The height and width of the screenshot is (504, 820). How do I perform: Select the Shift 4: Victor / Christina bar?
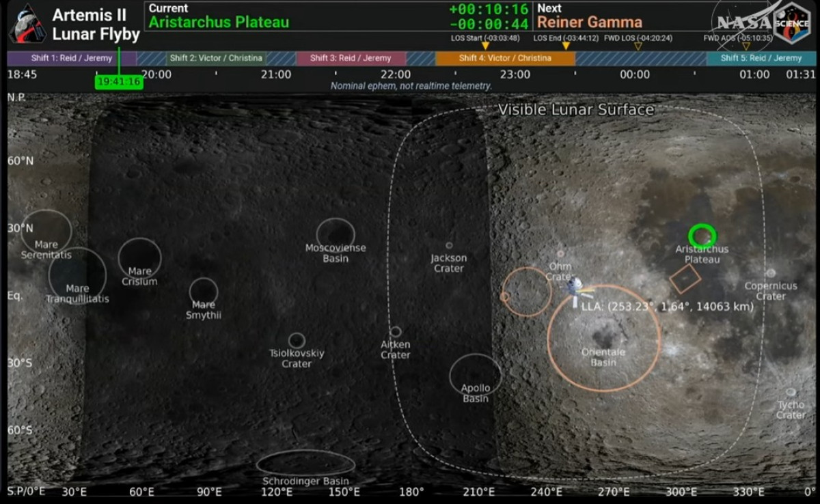click(505, 59)
